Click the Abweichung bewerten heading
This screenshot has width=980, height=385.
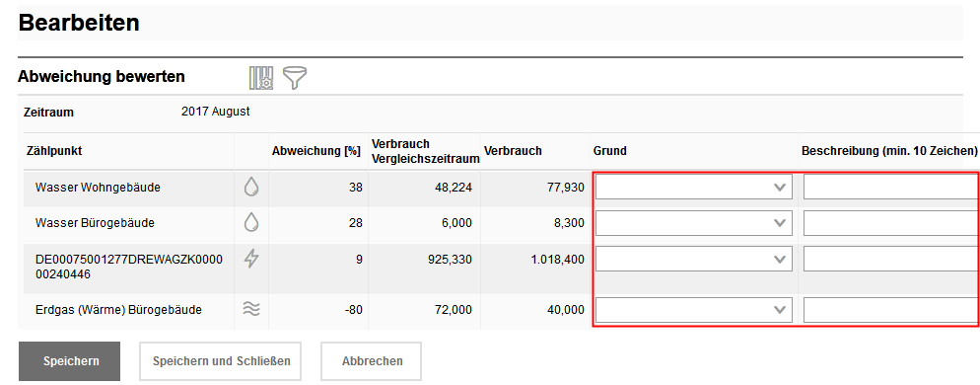click(102, 77)
